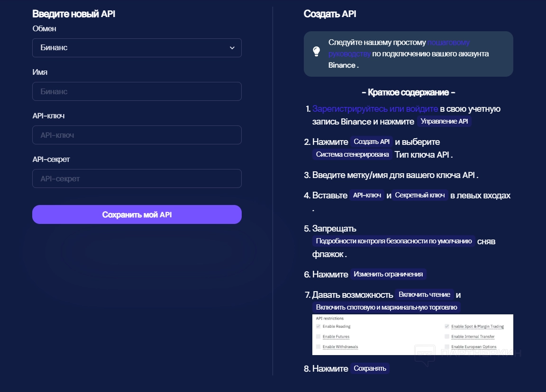Image resolution: width=546 pixels, height=392 pixels.
Task: Open the Зарегистрируйтесь или войдите link
Action: click(375, 109)
